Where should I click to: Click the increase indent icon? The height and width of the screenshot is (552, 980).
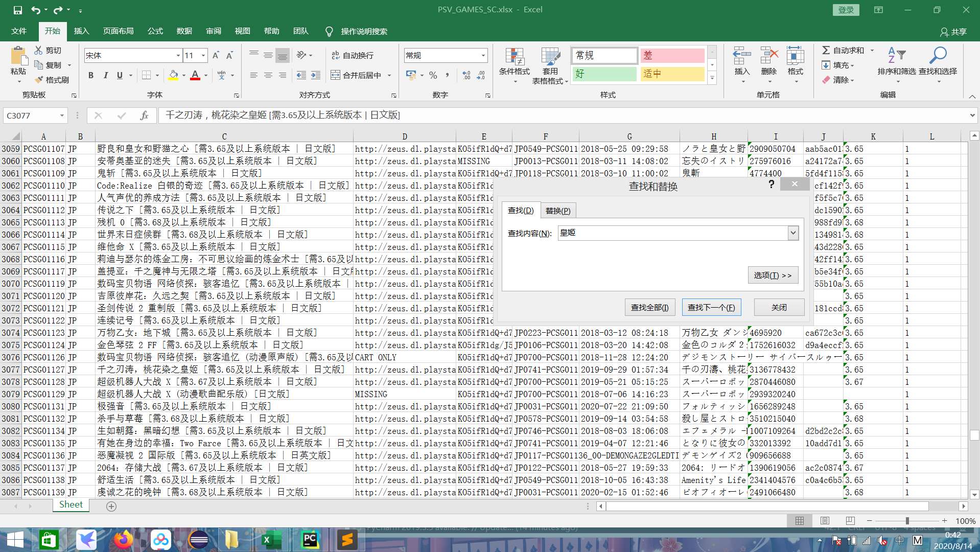316,75
